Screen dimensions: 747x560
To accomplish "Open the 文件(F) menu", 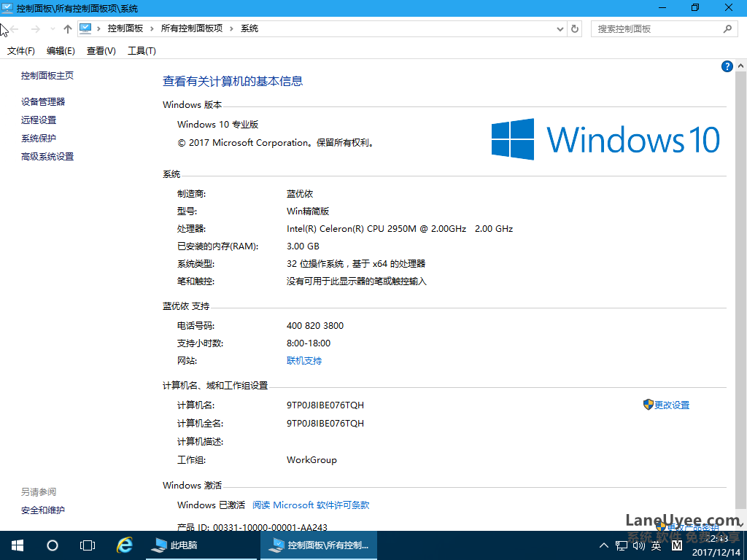I will tap(21, 51).
